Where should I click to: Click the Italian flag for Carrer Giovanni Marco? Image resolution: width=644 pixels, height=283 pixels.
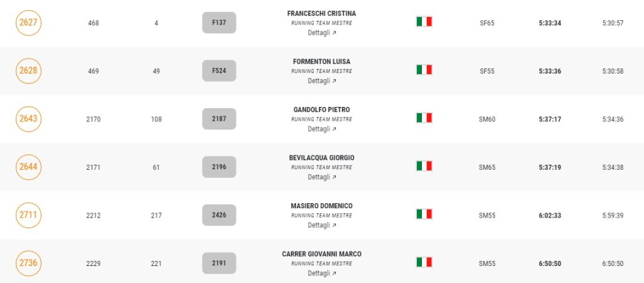424,262
